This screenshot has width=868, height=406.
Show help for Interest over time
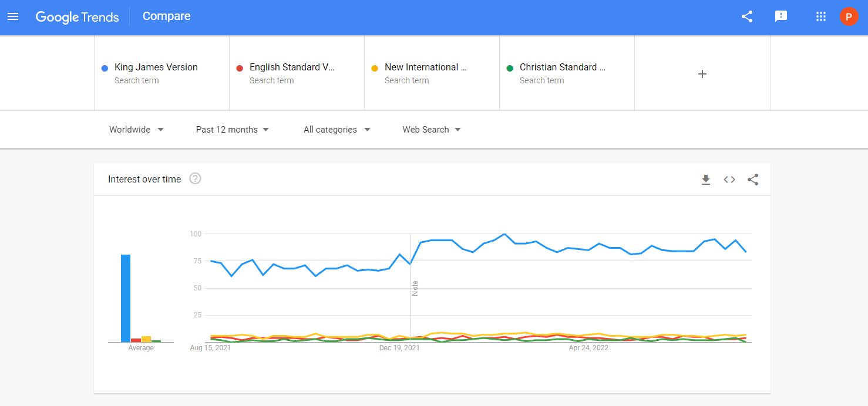coord(195,178)
